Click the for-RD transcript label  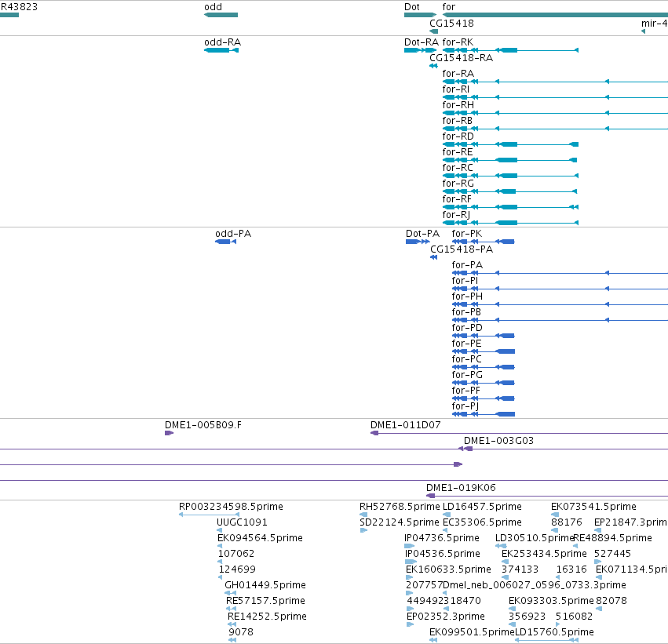pos(458,136)
